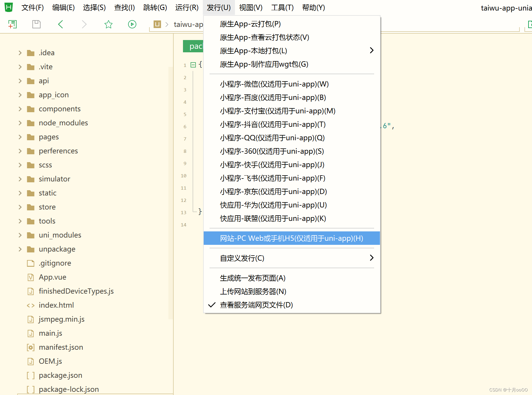
Task: Choose 原生App-云打包(P)
Action: 292,24
